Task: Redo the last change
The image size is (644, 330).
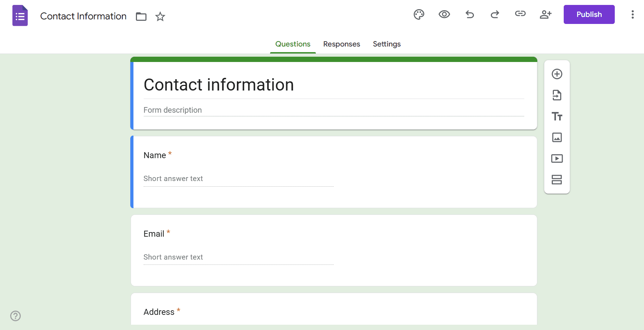Action: pos(495,14)
